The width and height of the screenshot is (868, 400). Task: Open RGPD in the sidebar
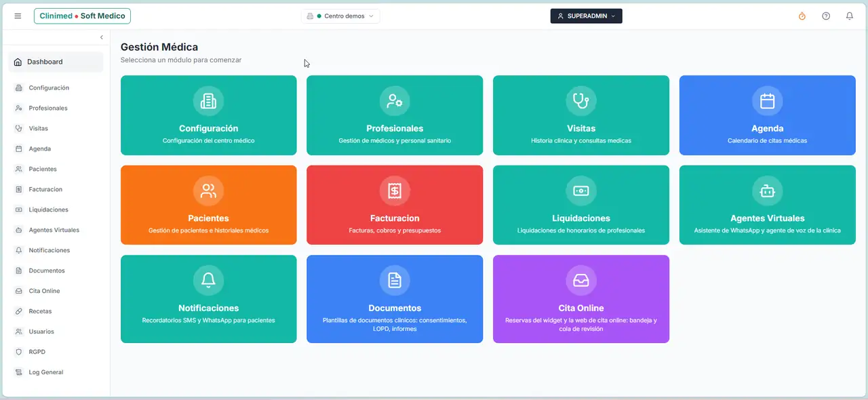click(x=56, y=352)
